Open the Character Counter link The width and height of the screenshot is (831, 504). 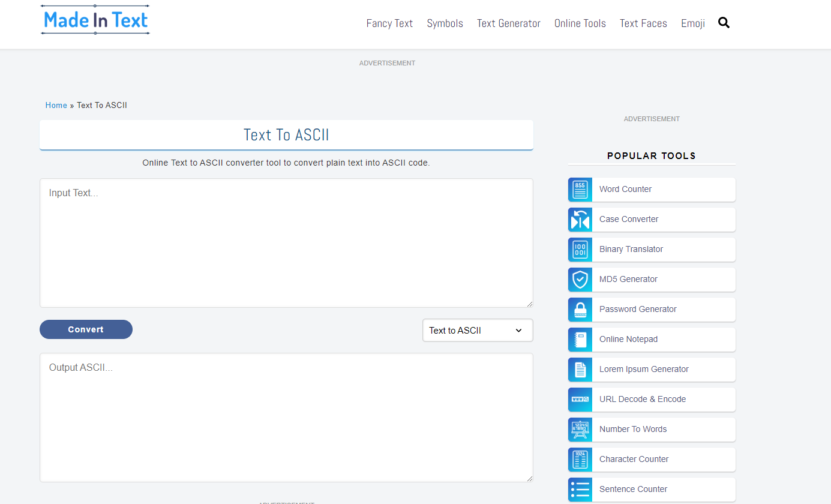point(634,459)
